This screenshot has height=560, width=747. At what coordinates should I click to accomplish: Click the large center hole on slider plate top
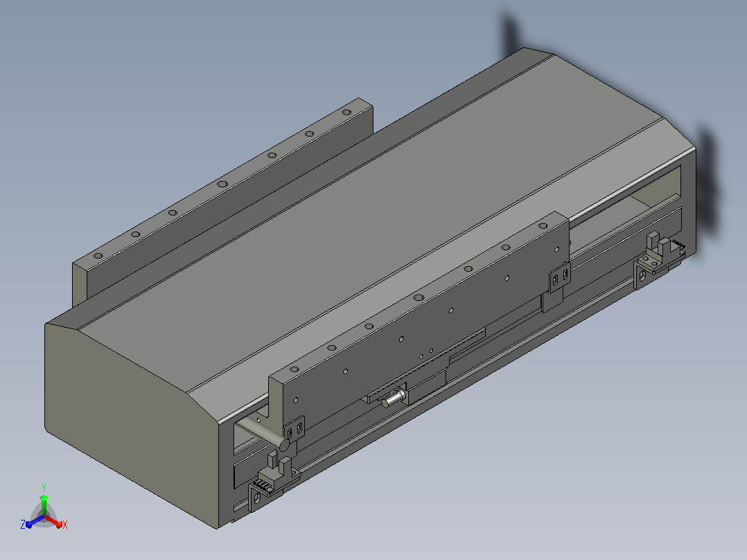(x=419, y=297)
